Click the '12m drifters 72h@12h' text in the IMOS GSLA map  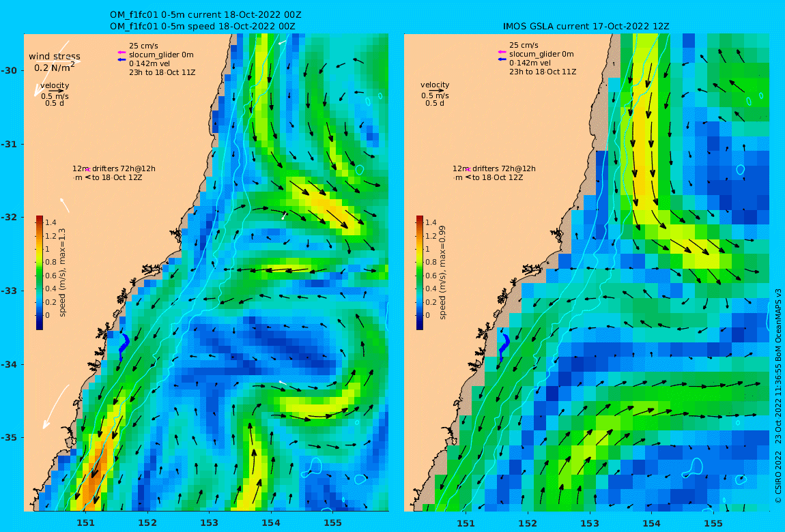[494, 169]
